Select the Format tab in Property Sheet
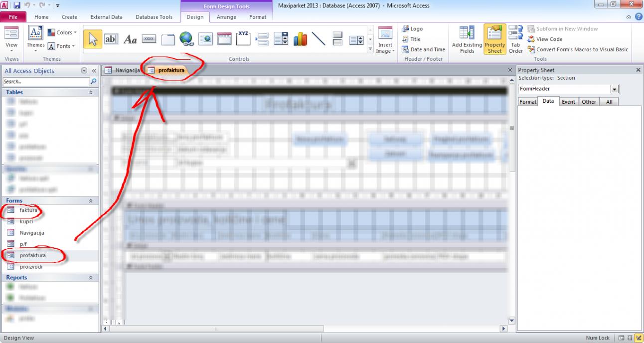644x343 pixels. 528,101
